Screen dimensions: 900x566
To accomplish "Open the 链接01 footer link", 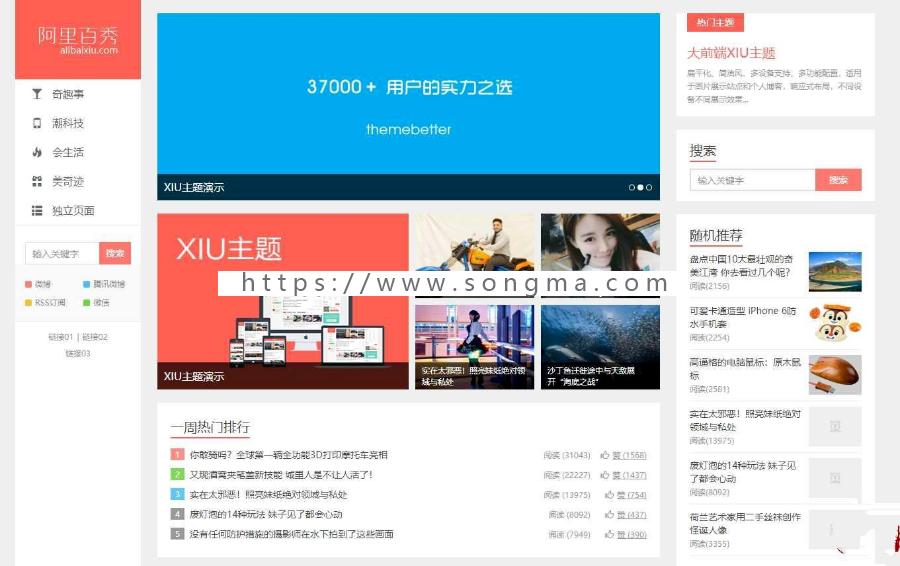I will [60, 337].
